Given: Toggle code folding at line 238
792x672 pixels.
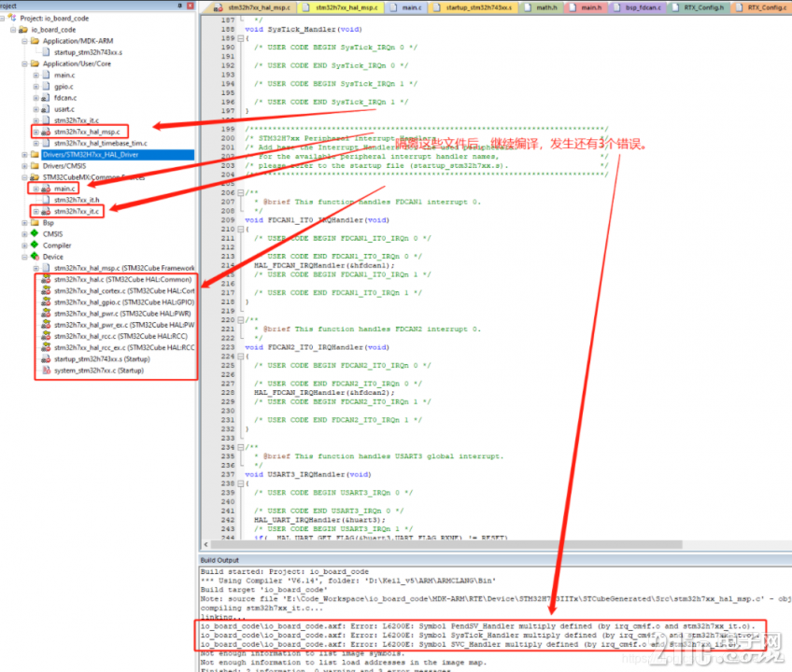Looking at the screenshot, I should coord(240,483).
